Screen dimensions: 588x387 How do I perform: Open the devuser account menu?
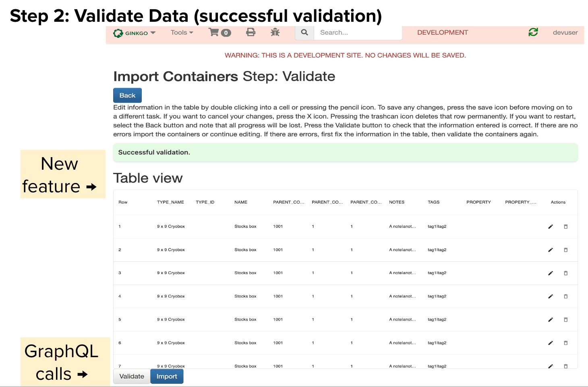click(565, 33)
